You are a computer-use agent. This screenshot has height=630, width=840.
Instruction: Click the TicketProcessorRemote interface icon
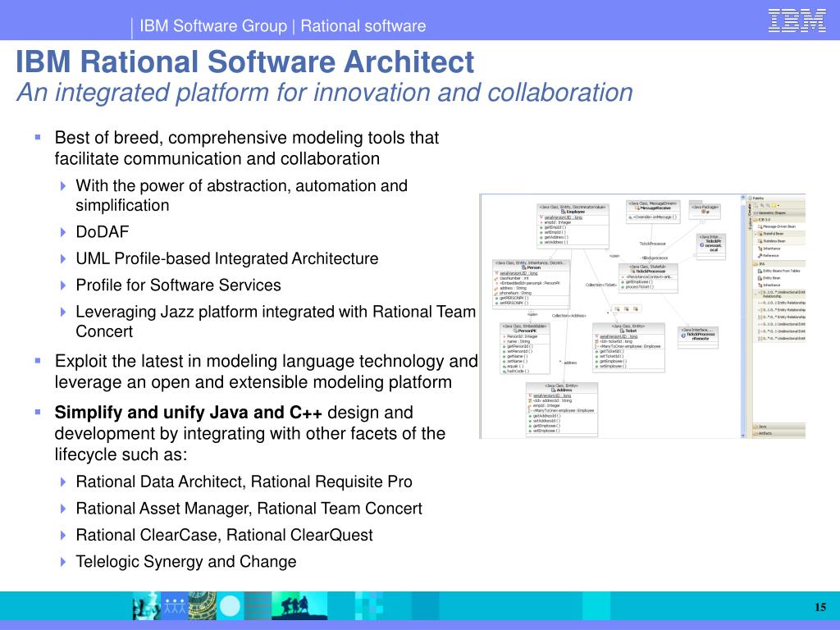coord(683,336)
